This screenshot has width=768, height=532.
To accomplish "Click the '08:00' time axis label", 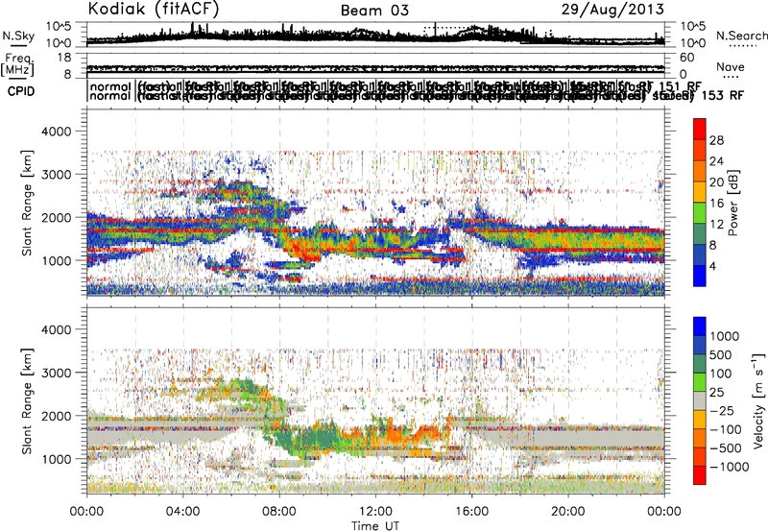I will 279,512.
